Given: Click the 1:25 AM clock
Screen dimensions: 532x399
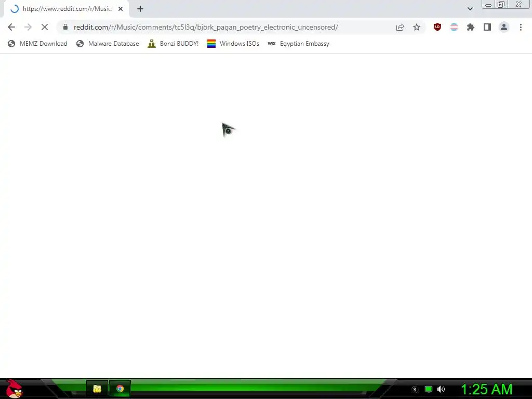Looking at the screenshot, I should point(486,389).
